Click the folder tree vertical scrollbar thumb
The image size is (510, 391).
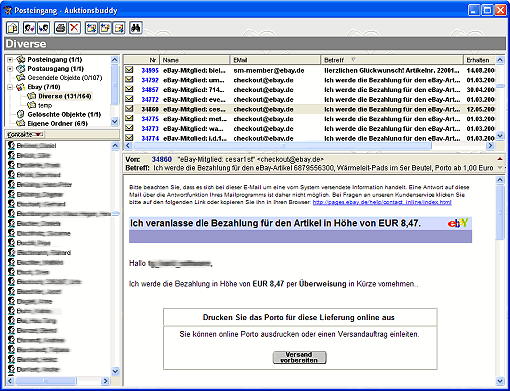tap(114, 85)
